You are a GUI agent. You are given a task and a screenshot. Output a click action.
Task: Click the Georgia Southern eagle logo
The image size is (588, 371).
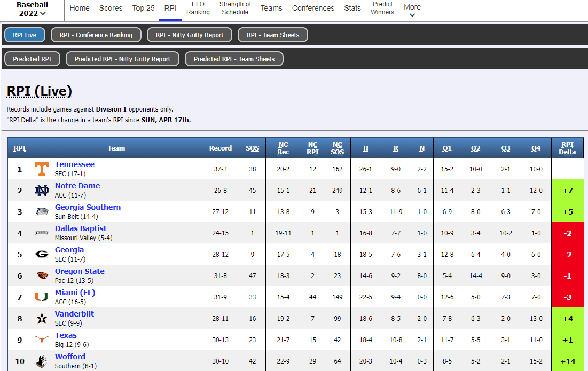42,212
